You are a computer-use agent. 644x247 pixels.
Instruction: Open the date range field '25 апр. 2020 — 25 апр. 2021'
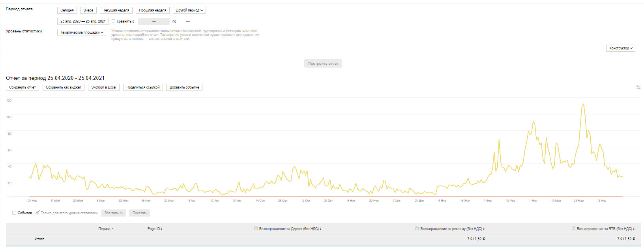(83, 21)
